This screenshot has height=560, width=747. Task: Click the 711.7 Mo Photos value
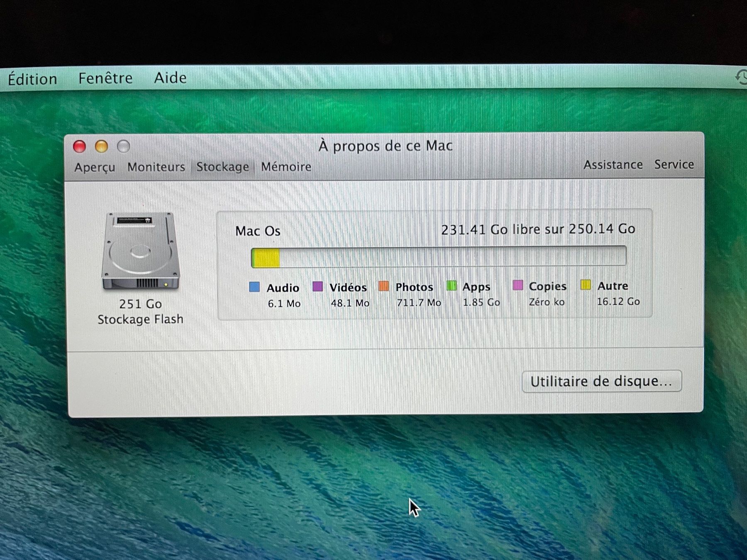pyautogui.click(x=419, y=303)
